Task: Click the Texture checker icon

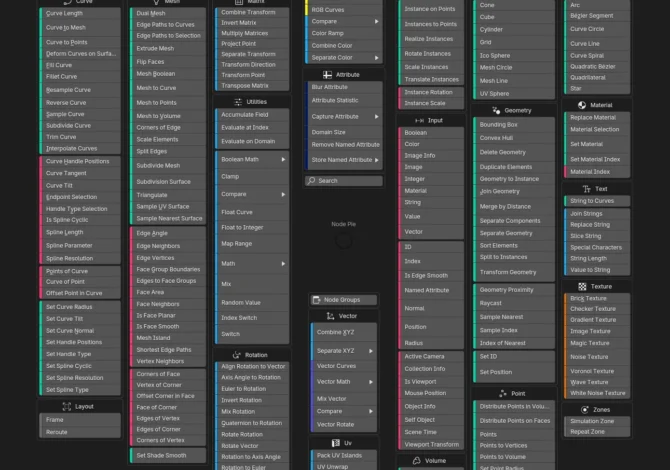Action: tap(582, 286)
